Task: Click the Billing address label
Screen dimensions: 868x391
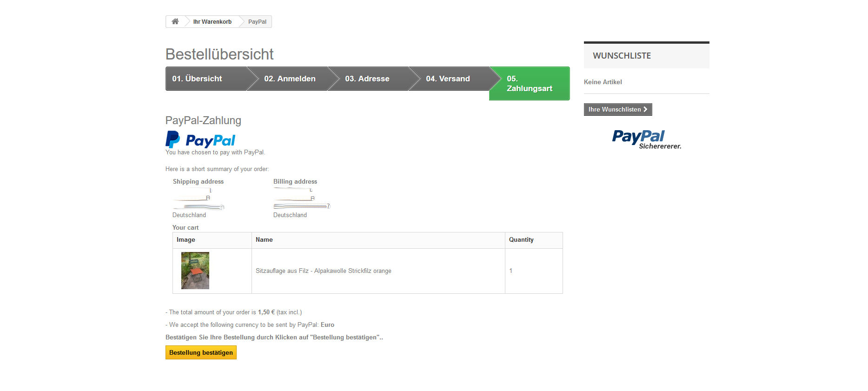Action: tap(295, 182)
